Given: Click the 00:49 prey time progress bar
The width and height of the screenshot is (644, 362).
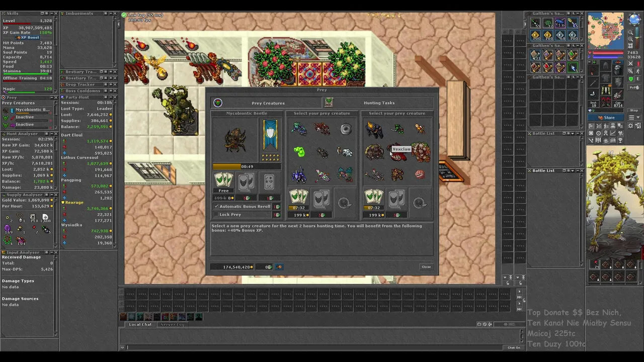Looking at the screenshot, I should [x=247, y=166].
